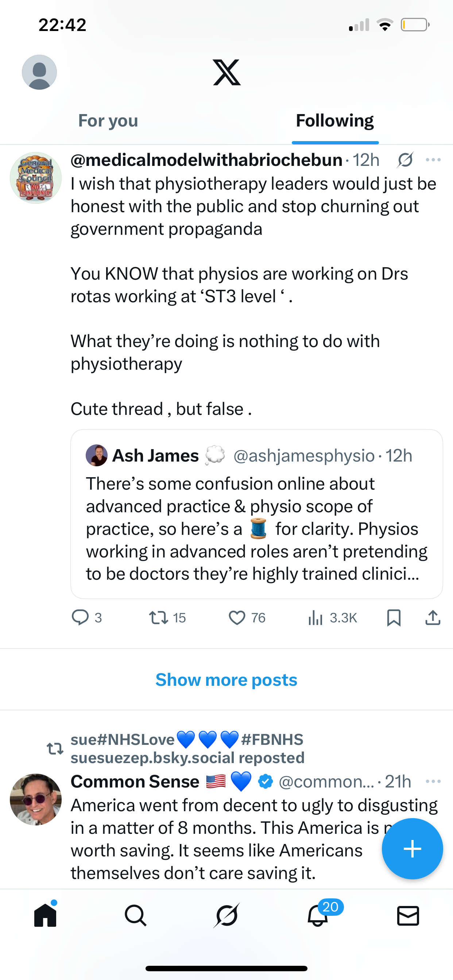Select the Following tab

tap(334, 121)
